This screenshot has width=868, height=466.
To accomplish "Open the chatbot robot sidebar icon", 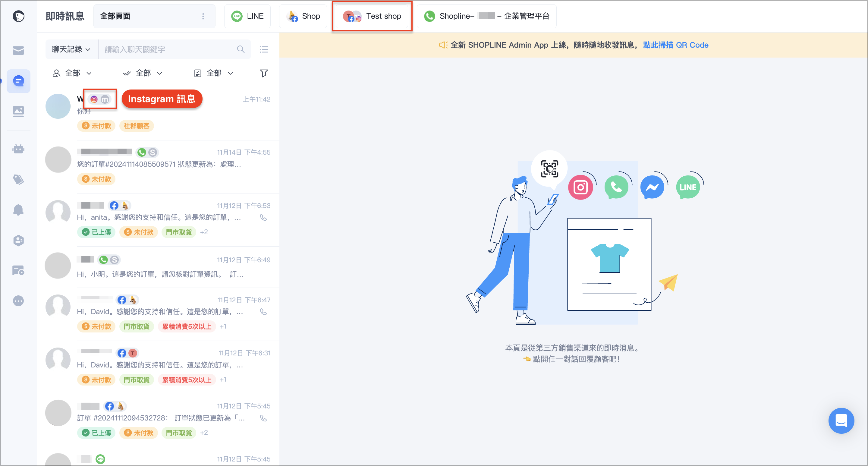I will tap(18, 149).
